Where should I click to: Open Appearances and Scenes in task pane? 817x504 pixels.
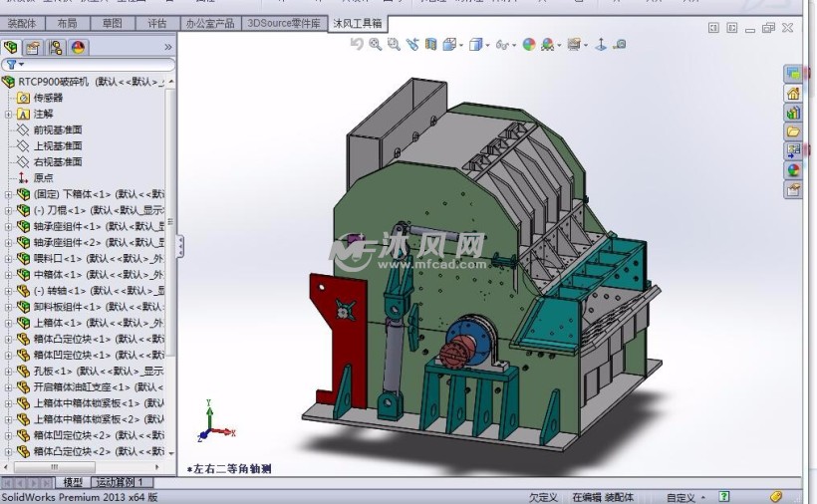(793, 169)
